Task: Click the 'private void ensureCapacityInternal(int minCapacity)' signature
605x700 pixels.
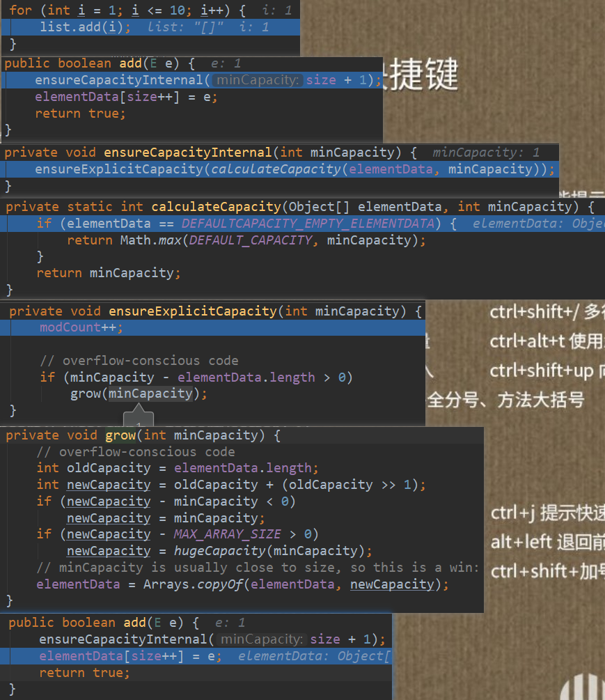Action: [210, 153]
